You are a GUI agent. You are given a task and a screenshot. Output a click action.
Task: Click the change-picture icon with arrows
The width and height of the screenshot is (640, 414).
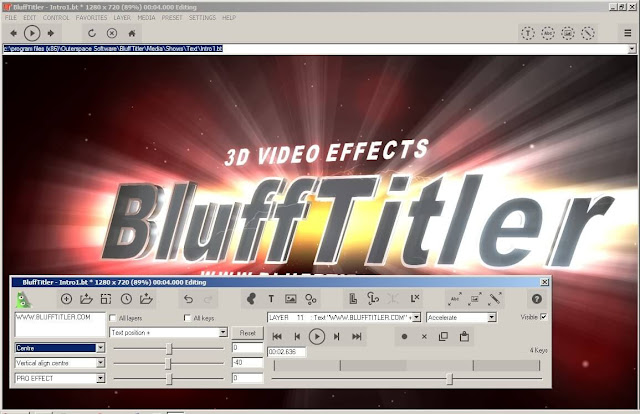pos(475,299)
